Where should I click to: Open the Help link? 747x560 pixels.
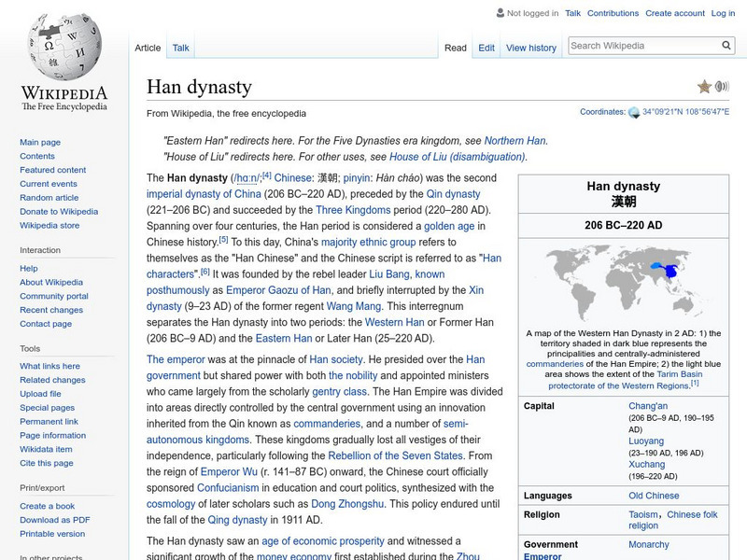point(29,268)
